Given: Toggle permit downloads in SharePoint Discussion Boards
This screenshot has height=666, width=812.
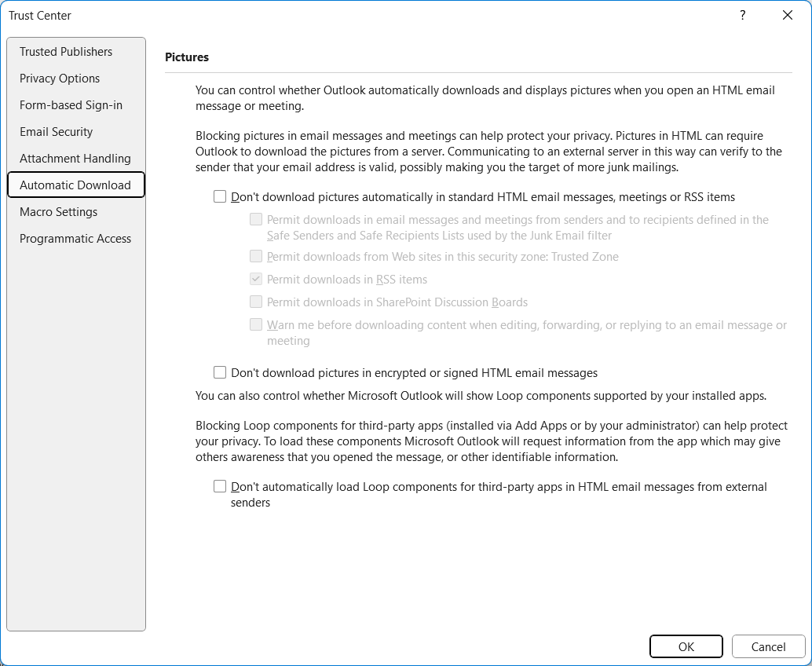Looking at the screenshot, I should click(x=256, y=302).
